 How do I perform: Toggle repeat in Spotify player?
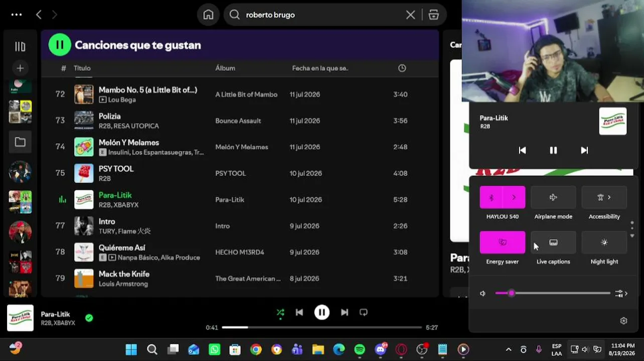pos(364,312)
